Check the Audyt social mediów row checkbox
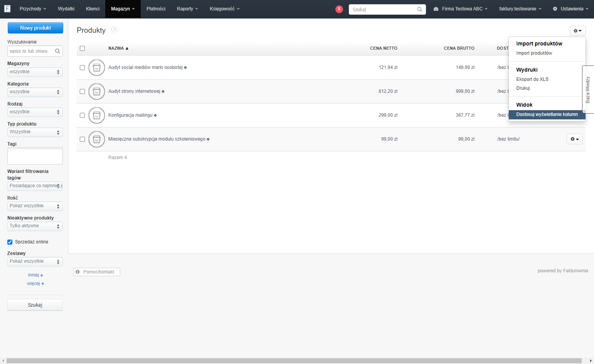 pos(82,68)
